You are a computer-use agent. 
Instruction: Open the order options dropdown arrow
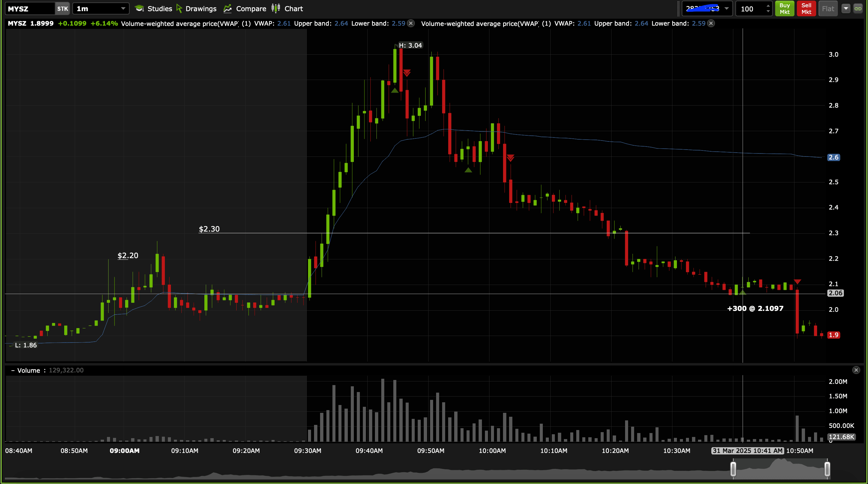pos(846,8)
